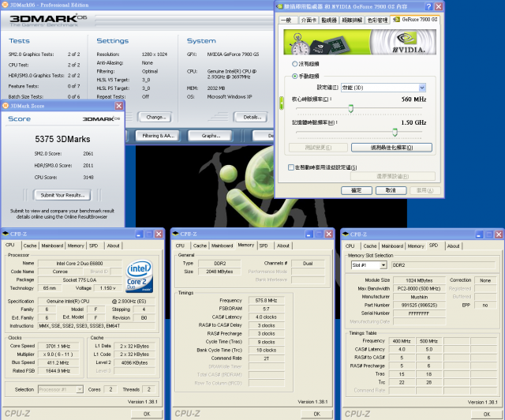The width and height of the screenshot is (505, 420).
Task: Click the Module Size value 1024 MBytes
Action: tap(419, 280)
